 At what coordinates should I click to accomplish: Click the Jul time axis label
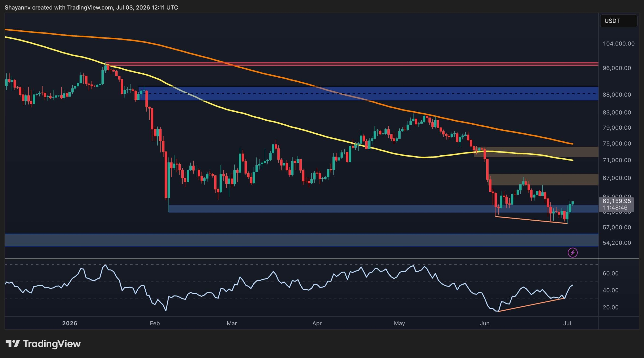pyautogui.click(x=567, y=323)
